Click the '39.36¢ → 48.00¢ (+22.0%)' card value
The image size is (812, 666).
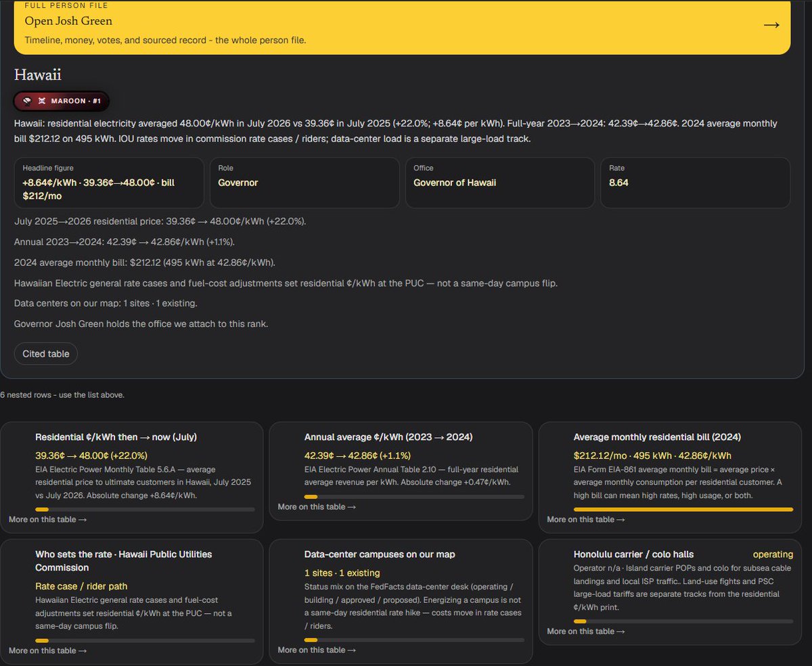pos(91,456)
